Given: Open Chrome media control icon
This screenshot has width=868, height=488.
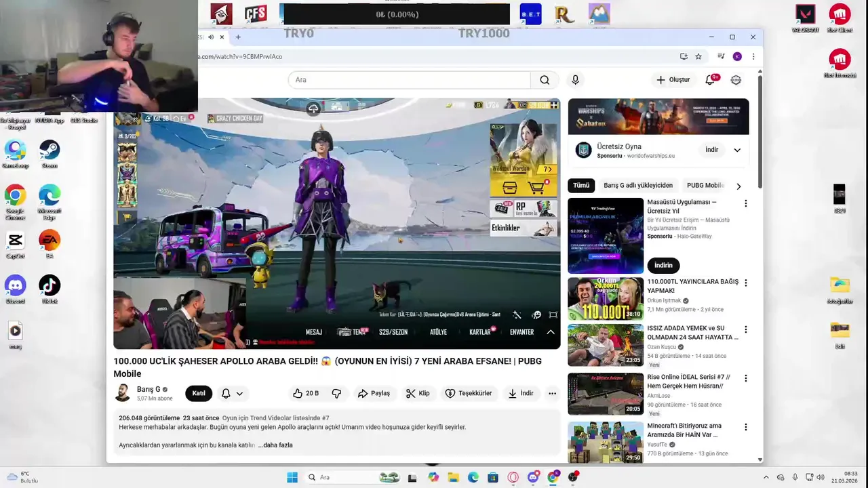Looking at the screenshot, I should point(721,56).
